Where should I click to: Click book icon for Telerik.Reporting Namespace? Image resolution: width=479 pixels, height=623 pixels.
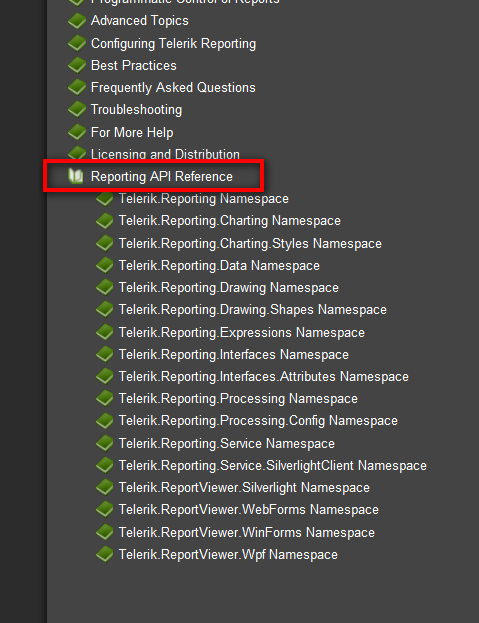[105, 199]
